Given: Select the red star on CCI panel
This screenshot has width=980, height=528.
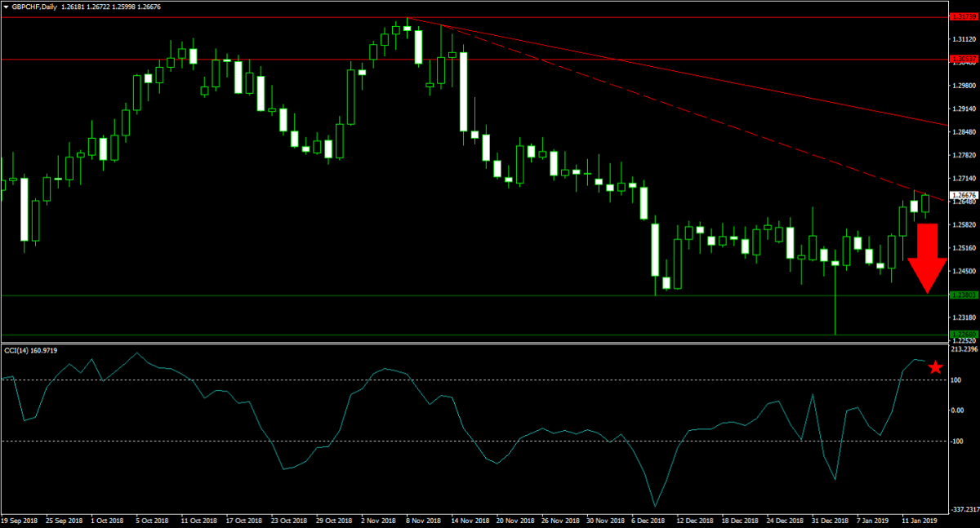Looking at the screenshot, I should pyautogui.click(x=936, y=391).
